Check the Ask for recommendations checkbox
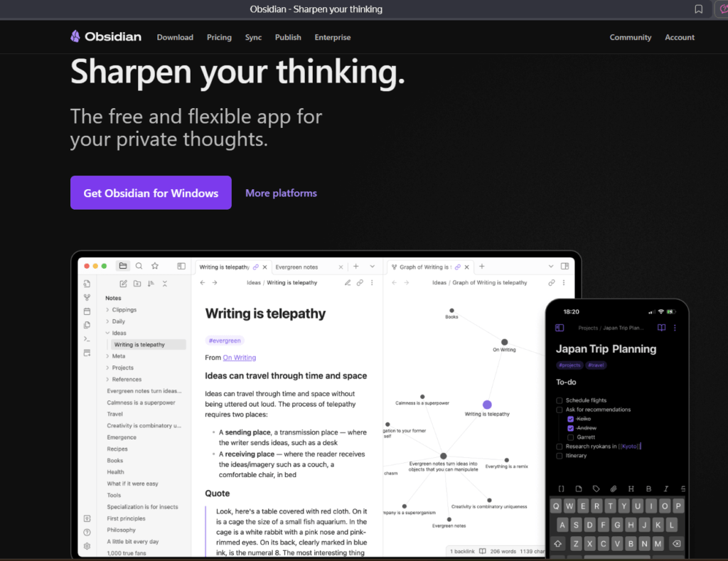 560,410
